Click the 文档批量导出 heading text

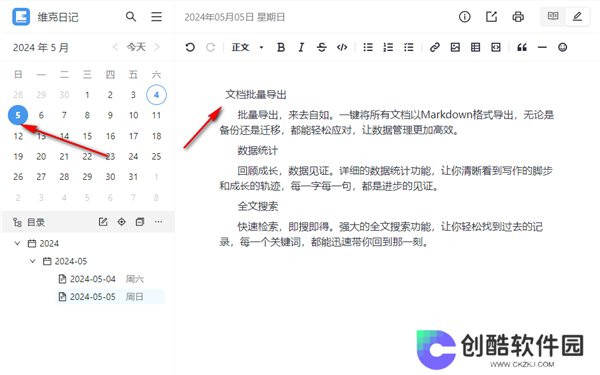(x=256, y=95)
